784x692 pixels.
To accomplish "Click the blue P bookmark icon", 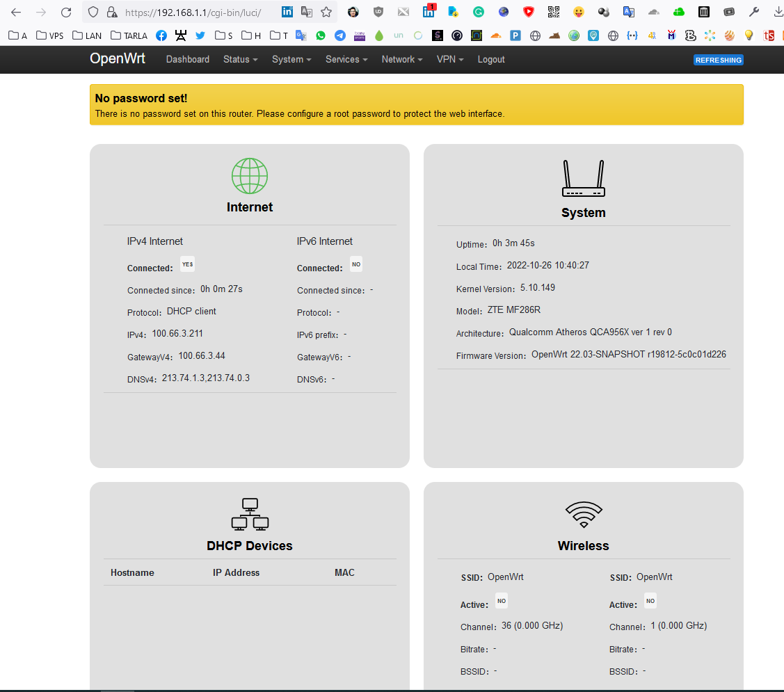I will [x=515, y=35].
